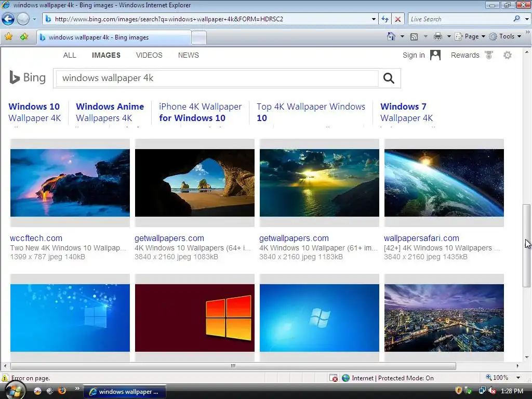532x399 pixels.
Task: Open the zoom level 100% dropdown arrow
Action: (518, 378)
